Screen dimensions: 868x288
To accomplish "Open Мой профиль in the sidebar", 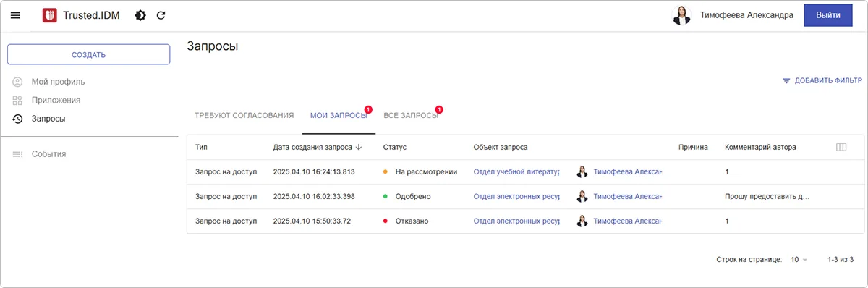I will tap(58, 82).
